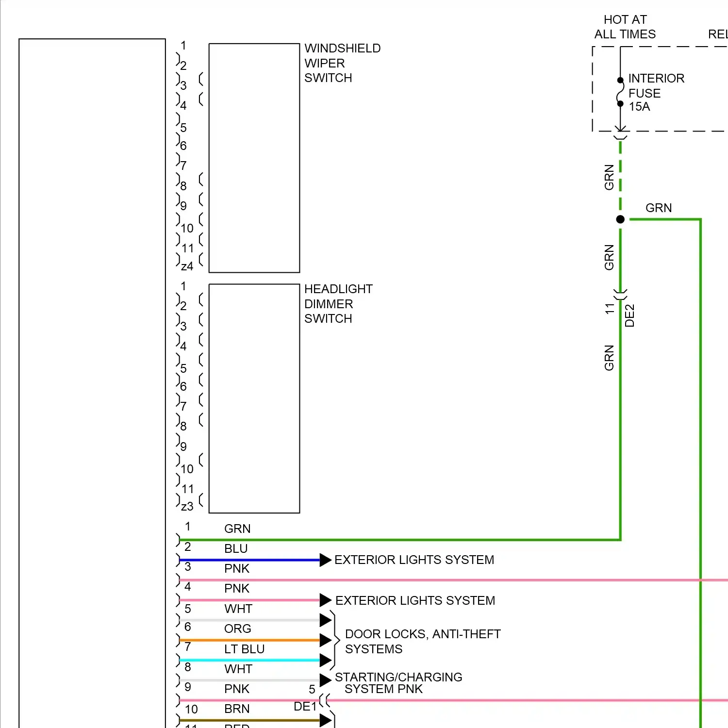The height and width of the screenshot is (728, 728).
Task: Click the DE1 connector number 5
Action: coord(312,689)
